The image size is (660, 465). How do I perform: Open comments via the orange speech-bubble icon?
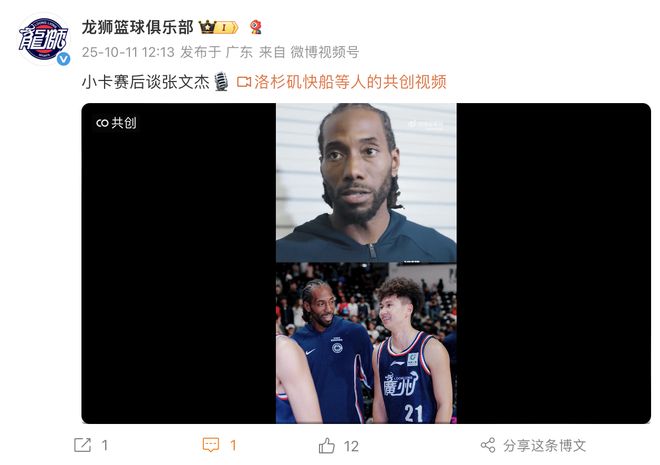coord(210,445)
